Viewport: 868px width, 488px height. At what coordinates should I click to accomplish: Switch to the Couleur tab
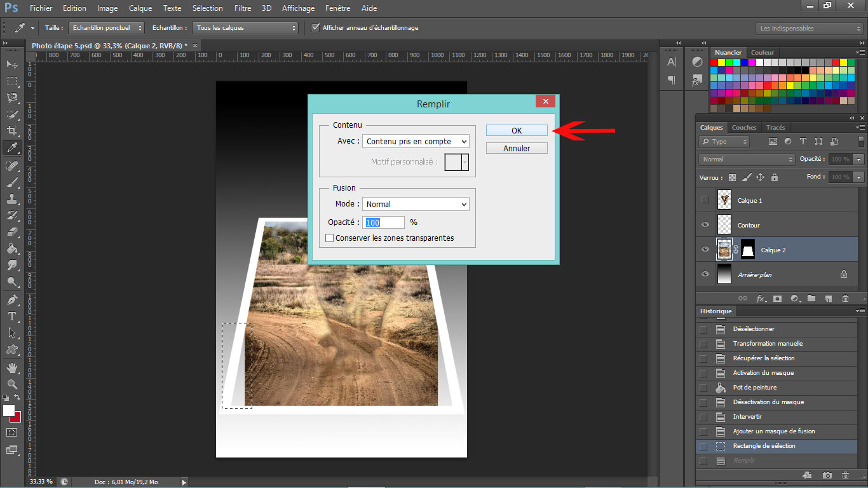point(763,52)
